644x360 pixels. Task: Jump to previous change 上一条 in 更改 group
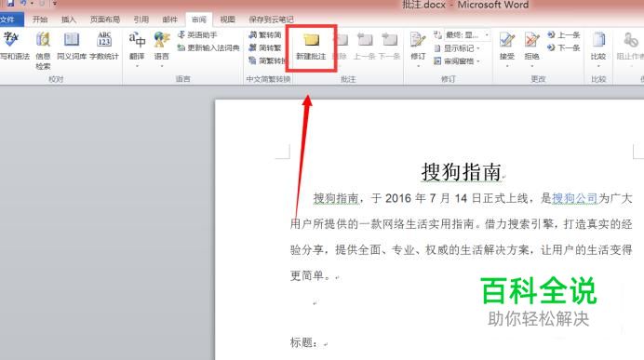tap(564, 35)
